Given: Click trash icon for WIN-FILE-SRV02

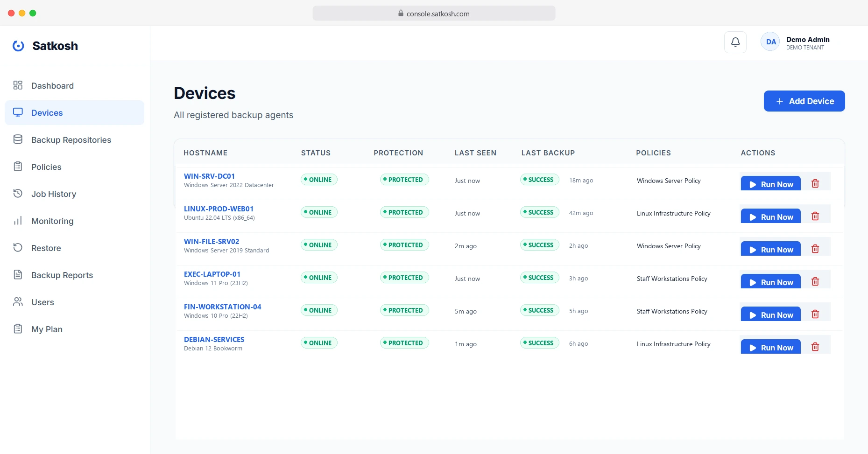Looking at the screenshot, I should (815, 249).
